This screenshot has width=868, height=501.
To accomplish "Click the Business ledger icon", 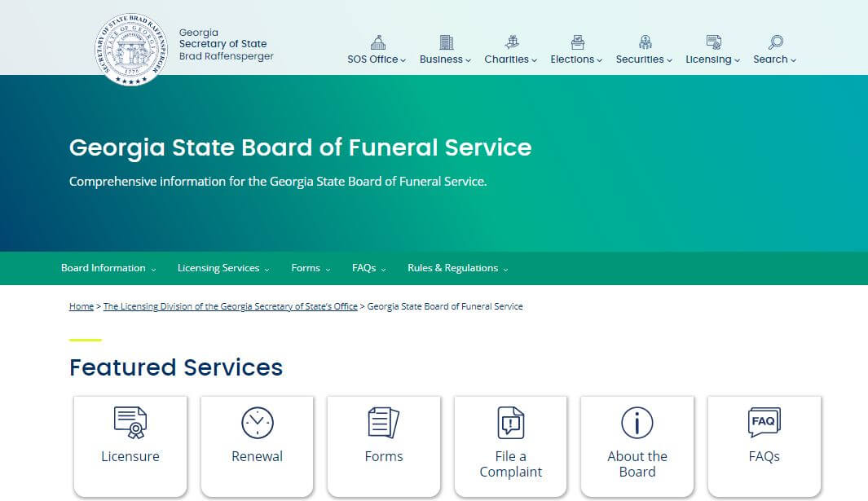I will pyautogui.click(x=445, y=41).
